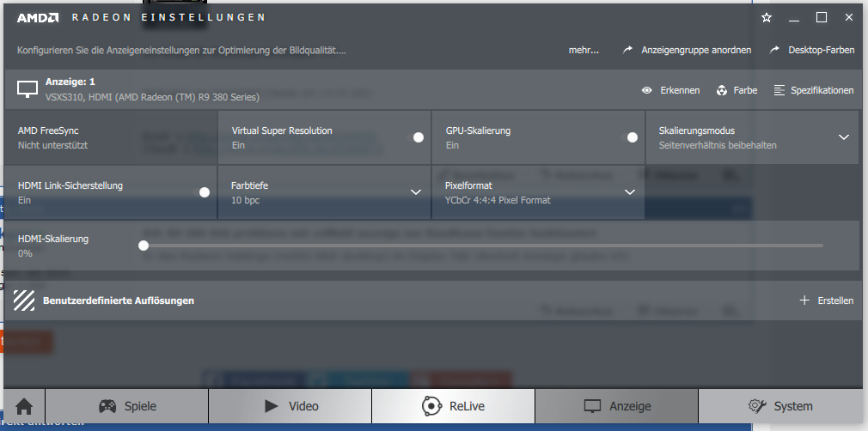Image resolution: width=868 pixels, height=431 pixels.
Task: Click the monitor icon in Anzeige tab
Action: (x=592, y=406)
